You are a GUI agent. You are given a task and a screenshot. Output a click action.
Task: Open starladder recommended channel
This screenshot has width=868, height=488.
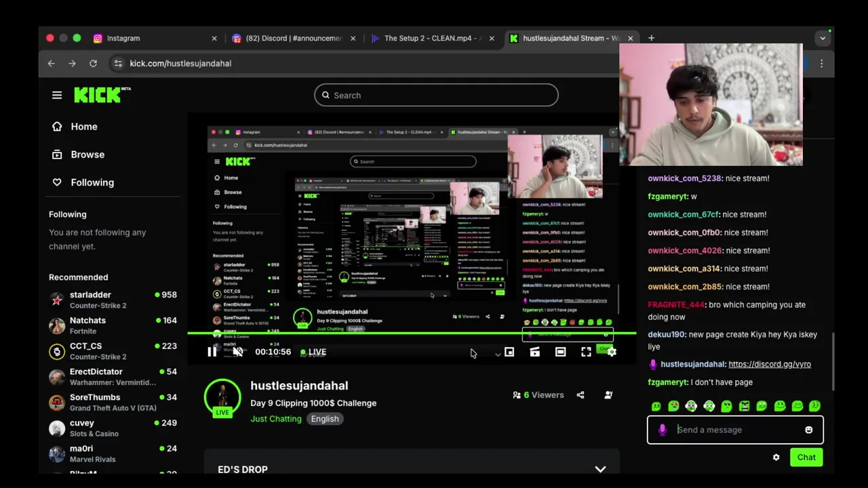[x=113, y=300]
